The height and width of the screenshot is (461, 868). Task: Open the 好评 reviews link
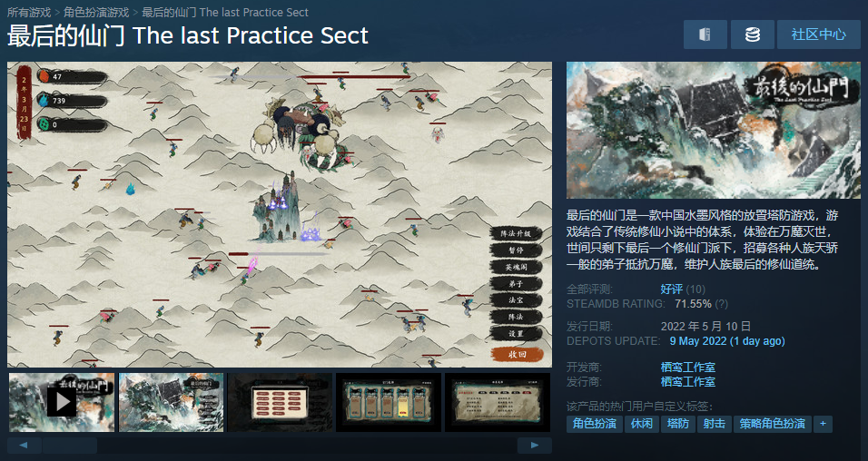671,289
